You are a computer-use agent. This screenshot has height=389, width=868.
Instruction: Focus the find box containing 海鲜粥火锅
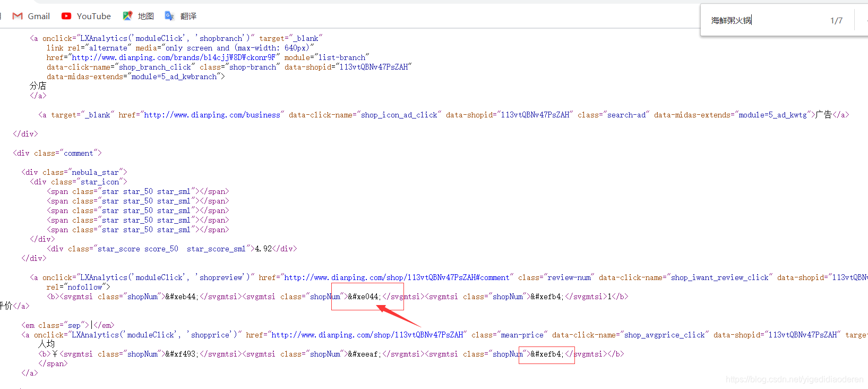point(764,20)
